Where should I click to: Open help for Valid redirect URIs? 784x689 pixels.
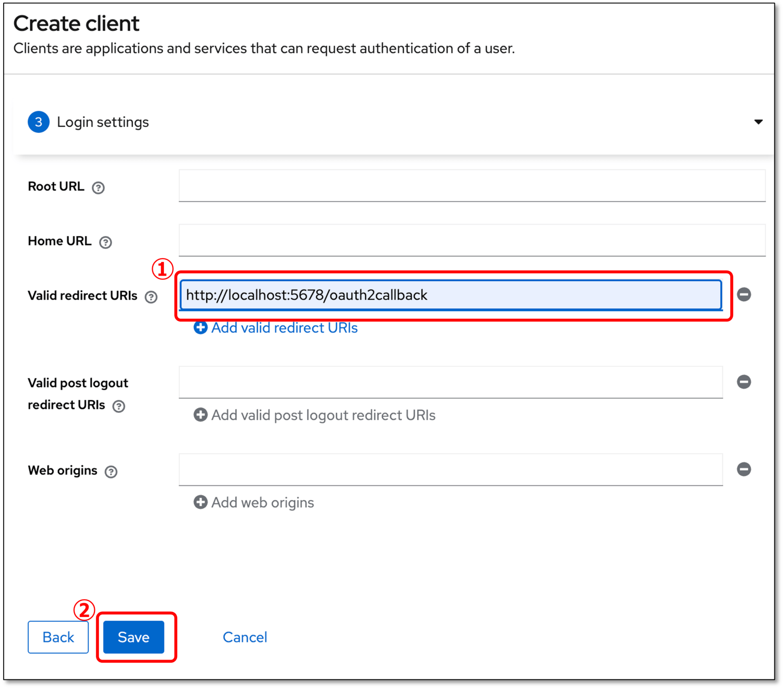pyautogui.click(x=151, y=297)
